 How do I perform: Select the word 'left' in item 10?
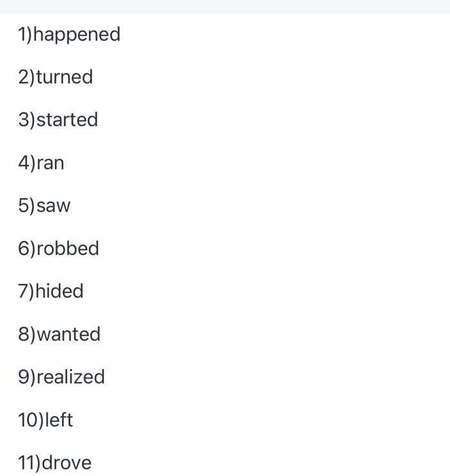59,420
